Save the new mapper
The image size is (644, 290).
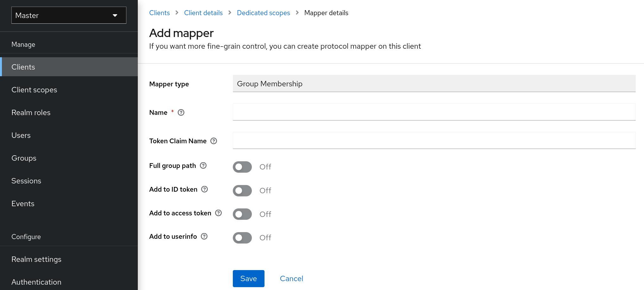[x=248, y=279]
